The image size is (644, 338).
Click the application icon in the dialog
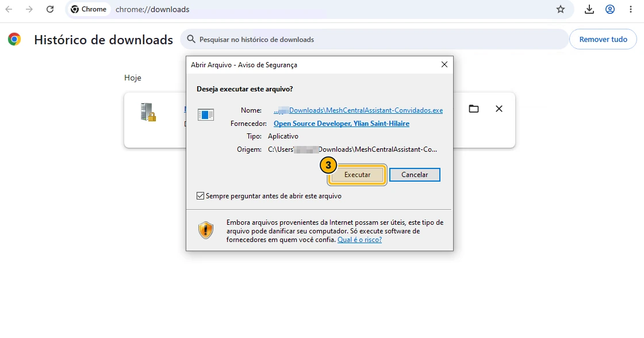pos(206,114)
